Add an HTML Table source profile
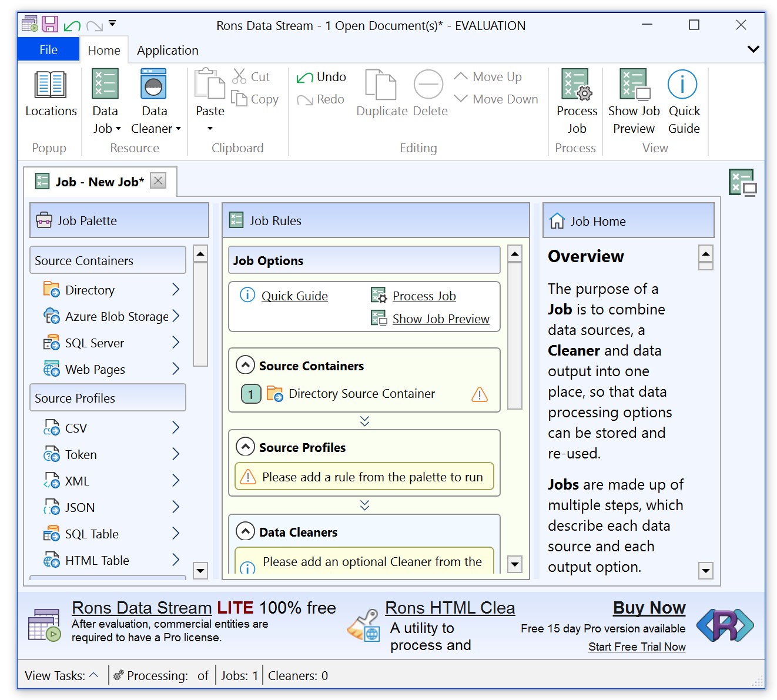Screen dimensions: 777x700 (x=111, y=560)
